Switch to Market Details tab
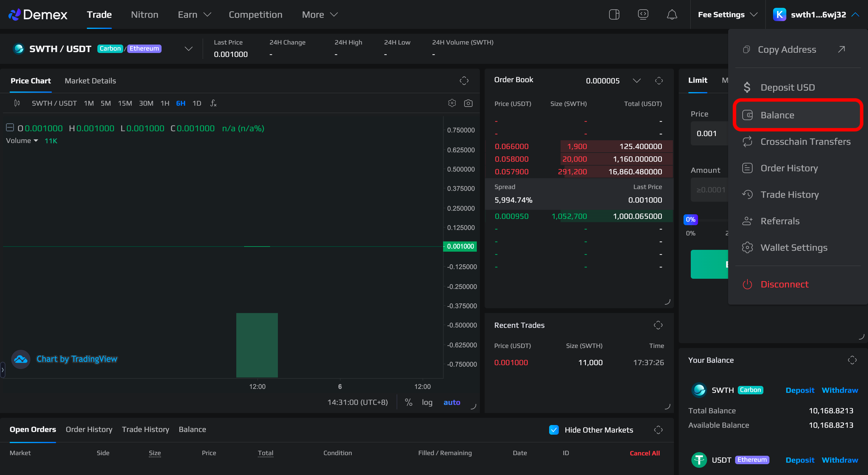 pyautogui.click(x=90, y=81)
